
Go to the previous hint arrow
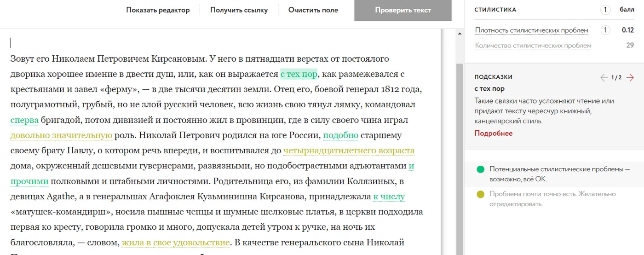pos(604,77)
